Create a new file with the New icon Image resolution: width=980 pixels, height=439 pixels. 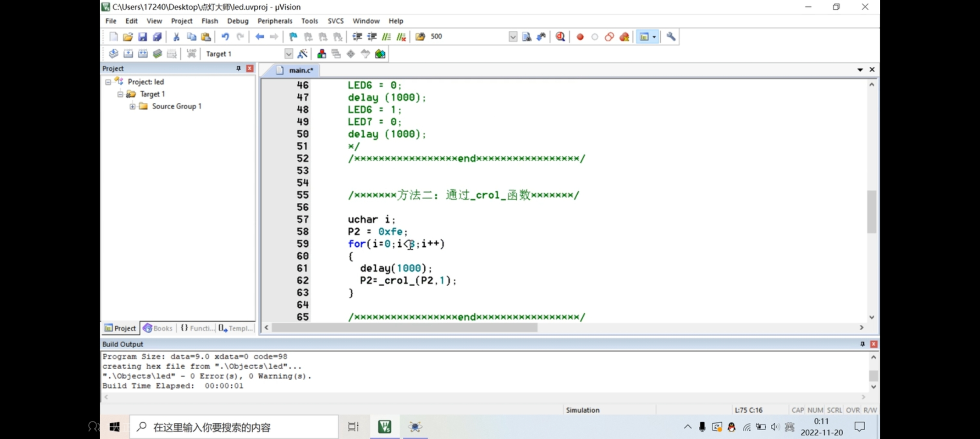[x=113, y=36]
